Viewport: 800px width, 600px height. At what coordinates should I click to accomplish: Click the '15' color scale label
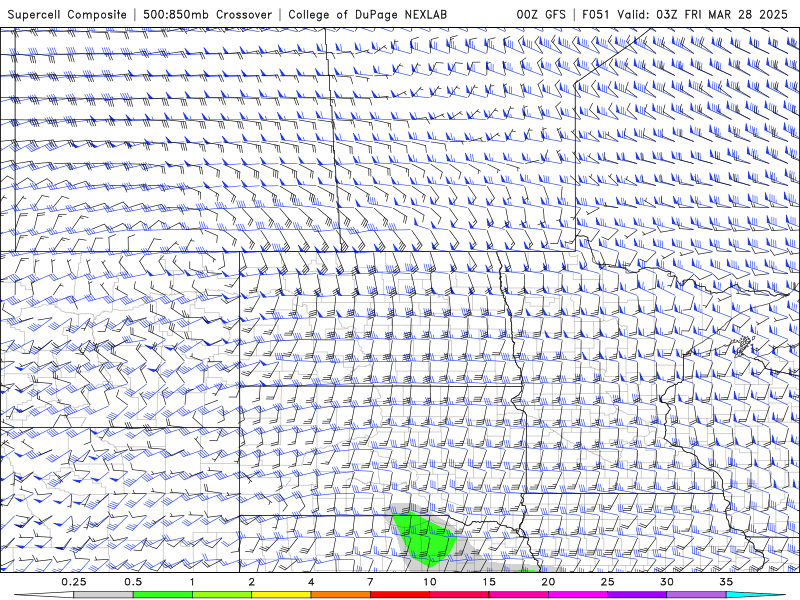pyautogui.click(x=489, y=582)
